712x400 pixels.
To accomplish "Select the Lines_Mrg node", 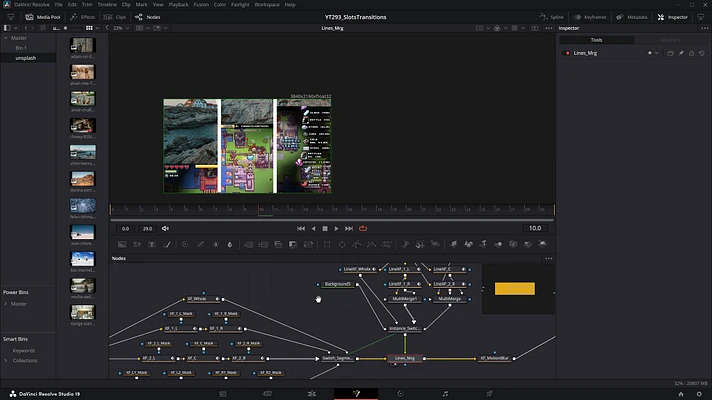I will (x=405, y=358).
